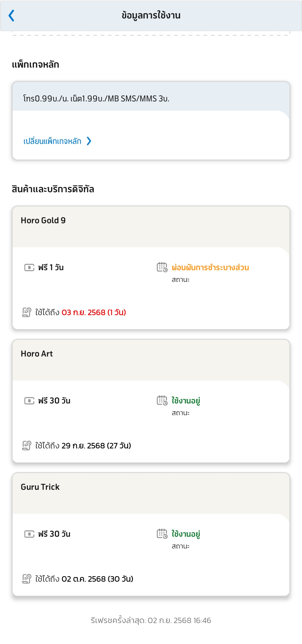Click calendar status icon in Horo Gold 9
The height and width of the screenshot is (644, 302).
(x=162, y=267)
